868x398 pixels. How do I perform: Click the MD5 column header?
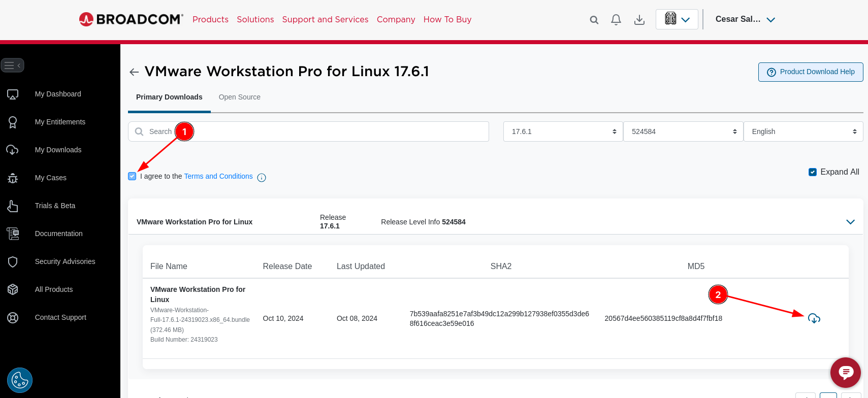click(x=696, y=266)
